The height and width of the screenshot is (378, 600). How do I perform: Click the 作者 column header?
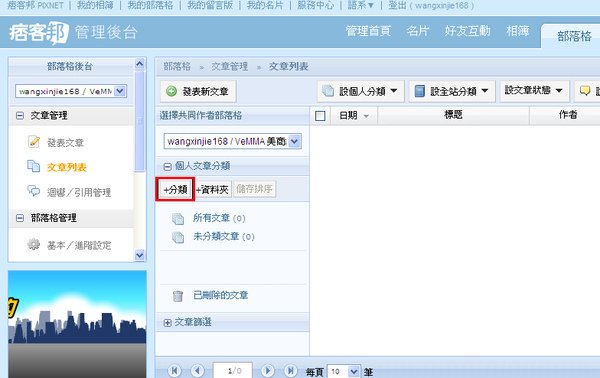567,115
